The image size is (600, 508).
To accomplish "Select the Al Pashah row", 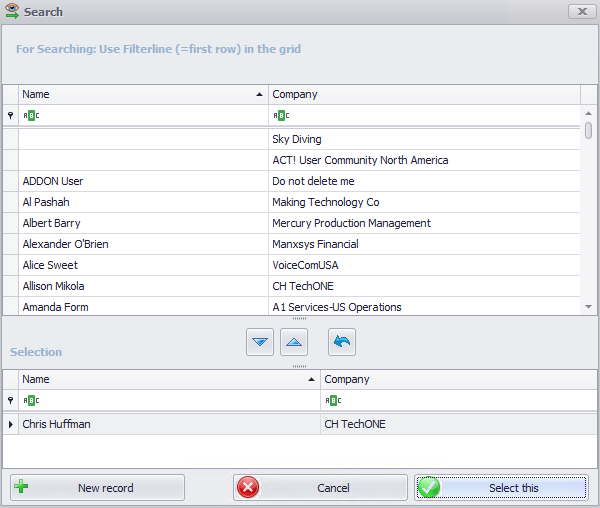I will (x=292, y=202).
